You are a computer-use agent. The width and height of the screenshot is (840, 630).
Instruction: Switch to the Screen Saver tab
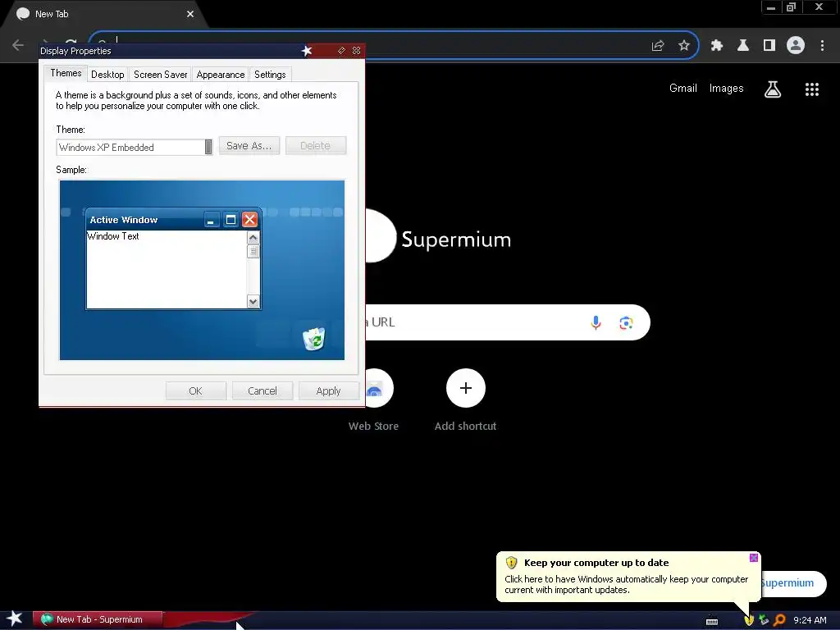[x=161, y=75]
